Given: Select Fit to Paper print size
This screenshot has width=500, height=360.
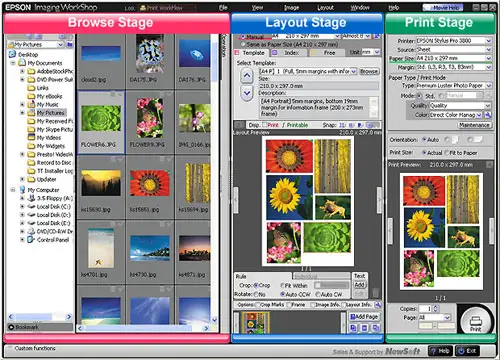Looking at the screenshot, I should click(x=447, y=153).
